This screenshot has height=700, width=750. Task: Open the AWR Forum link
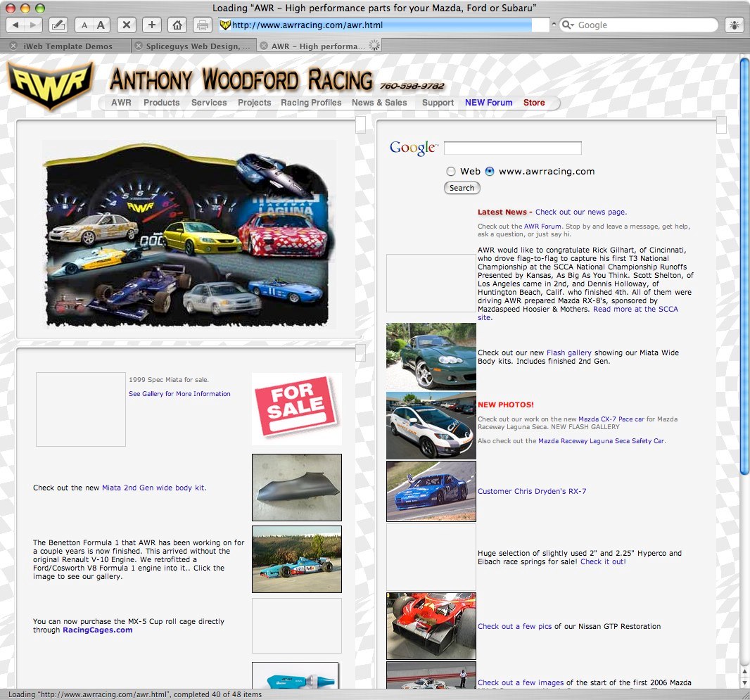542,226
